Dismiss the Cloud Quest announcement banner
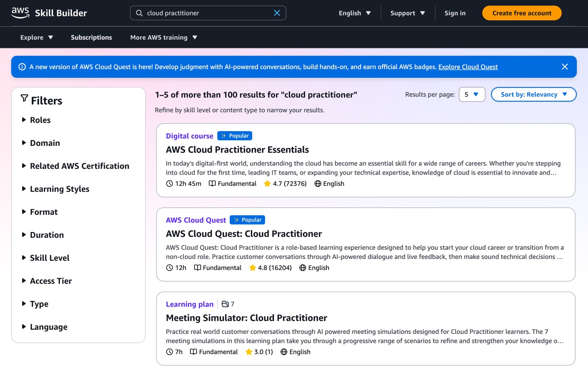 coord(565,67)
